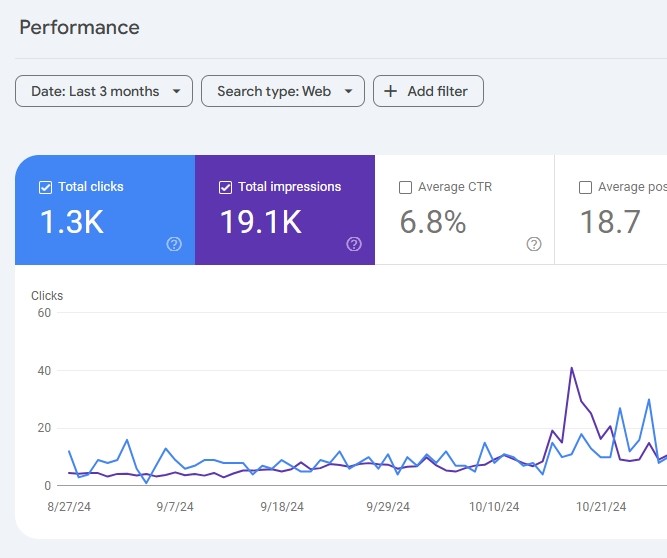Viewport: 667px width, 558px height.
Task: Select the 1.3K total clicks value
Action: pos(71,222)
